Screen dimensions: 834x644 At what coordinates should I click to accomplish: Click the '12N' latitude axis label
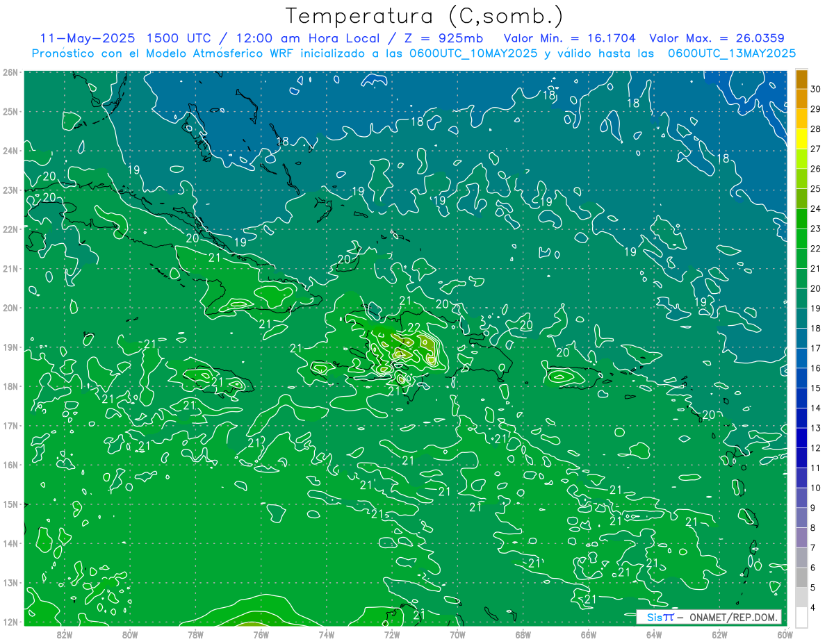click(x=10, y=622)
